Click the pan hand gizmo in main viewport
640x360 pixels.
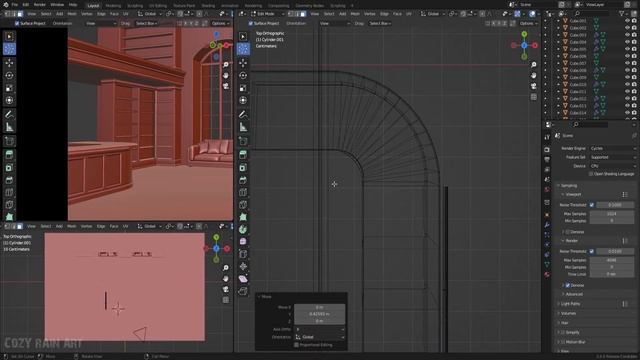(533, 76)
